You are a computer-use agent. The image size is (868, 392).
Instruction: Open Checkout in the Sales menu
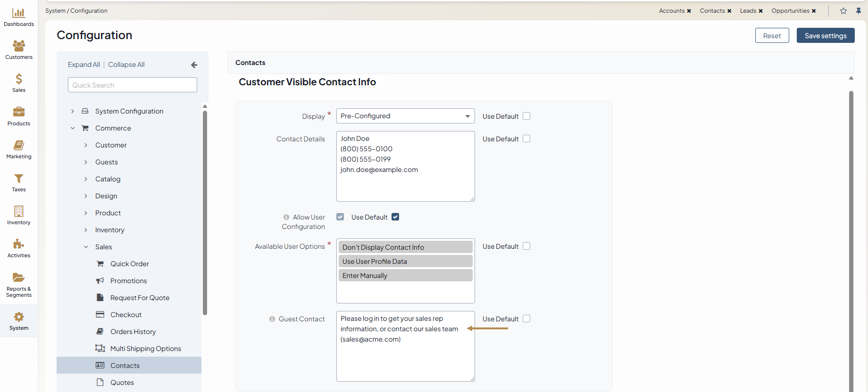click(125, 315)
